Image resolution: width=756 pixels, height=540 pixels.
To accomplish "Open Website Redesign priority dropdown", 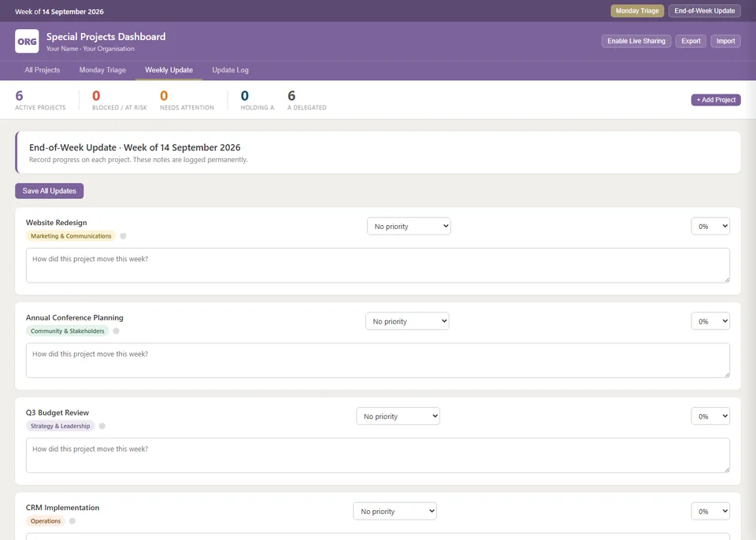I will tap(409, 226).
